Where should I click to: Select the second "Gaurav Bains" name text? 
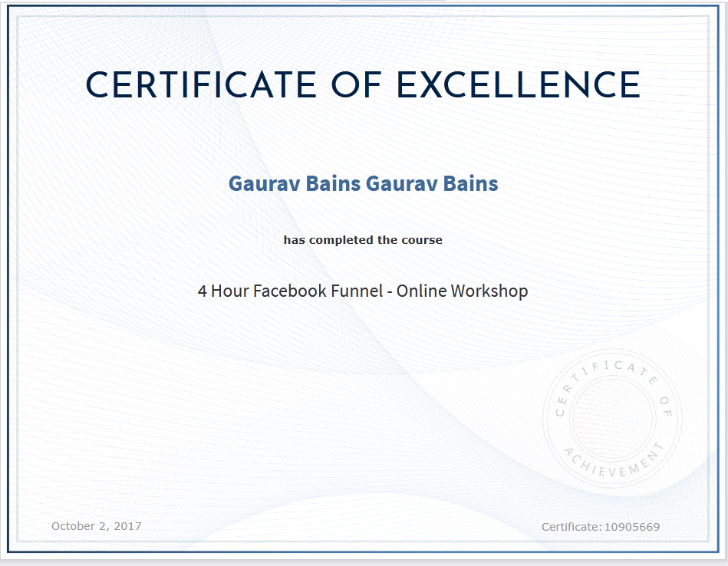click(432, 184)
